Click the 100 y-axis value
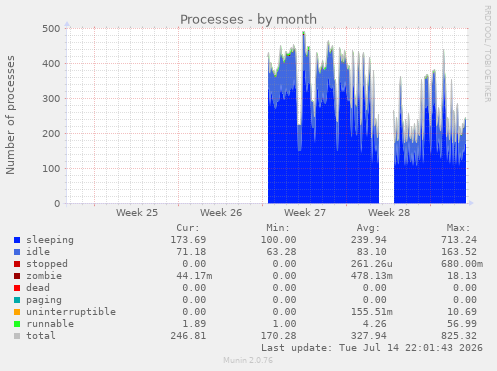 [51, 169]
